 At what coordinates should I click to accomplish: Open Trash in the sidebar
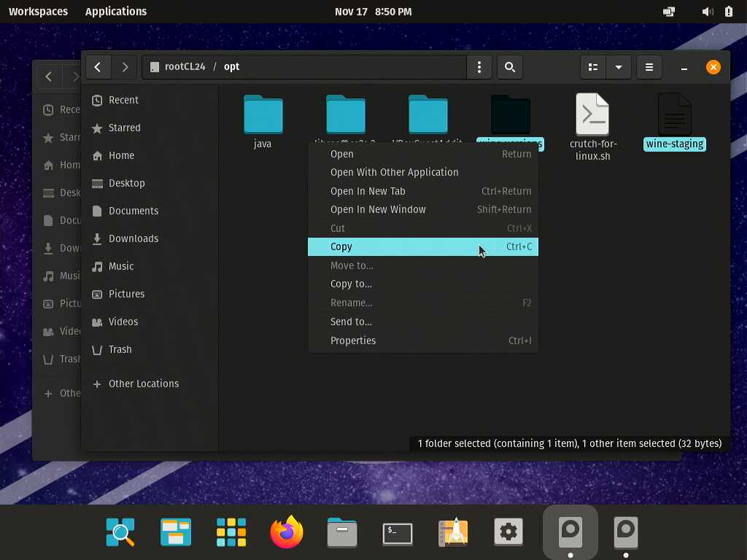(x=120, y=349)
